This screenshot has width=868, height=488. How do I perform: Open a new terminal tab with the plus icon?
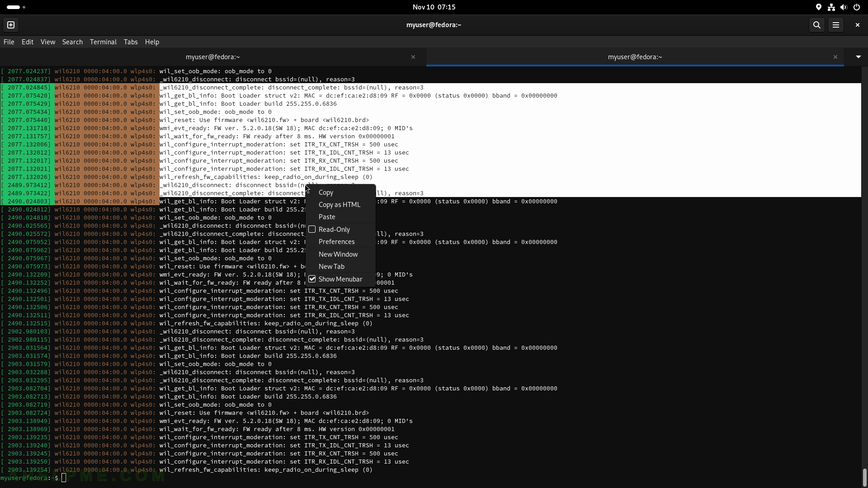11,25
